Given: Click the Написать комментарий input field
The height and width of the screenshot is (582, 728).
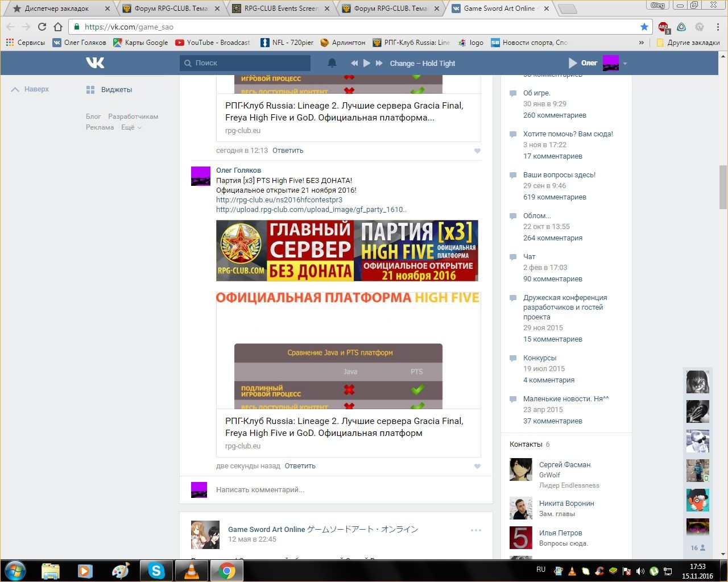Looking at the screenshot, I should (341, 489).
